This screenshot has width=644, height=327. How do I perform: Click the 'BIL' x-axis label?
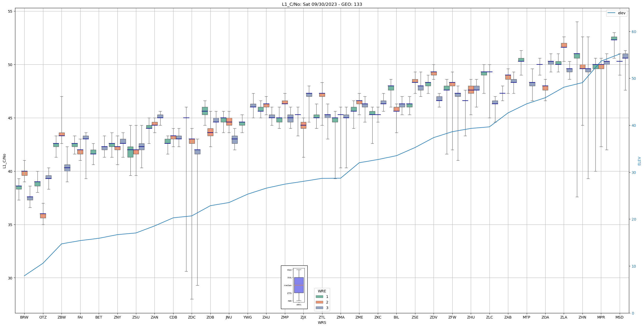pos(396,317)
